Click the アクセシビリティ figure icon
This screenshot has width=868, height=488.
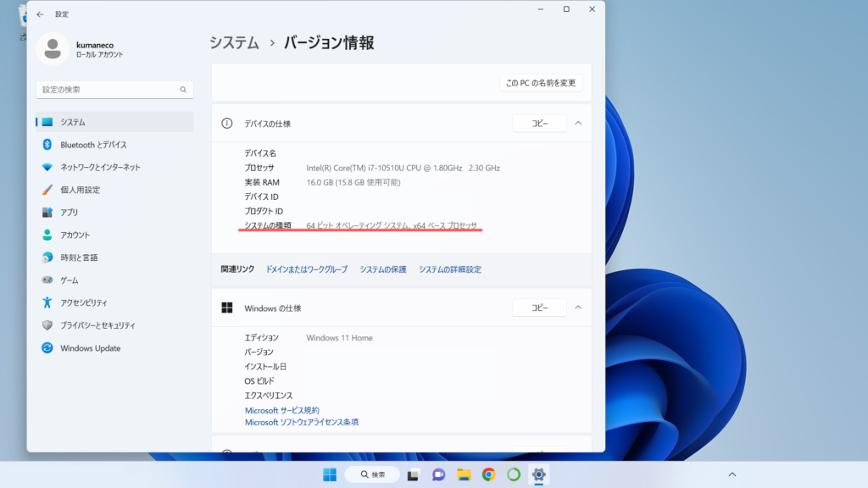click(x=47, y=302)
